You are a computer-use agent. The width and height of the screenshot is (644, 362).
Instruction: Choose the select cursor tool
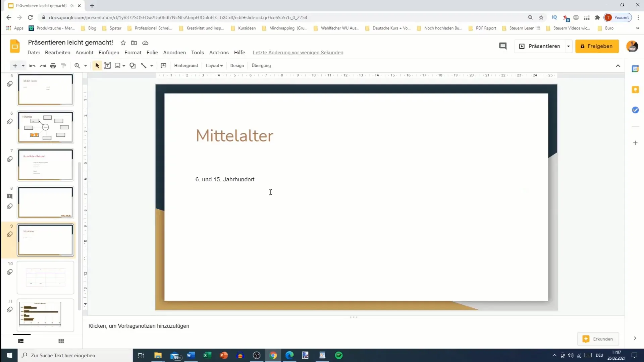pyautogui.click(x=97, y=66)
